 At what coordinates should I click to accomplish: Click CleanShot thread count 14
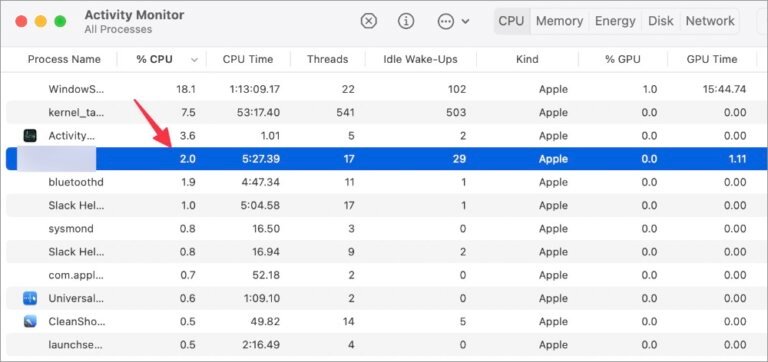(349, 321)
